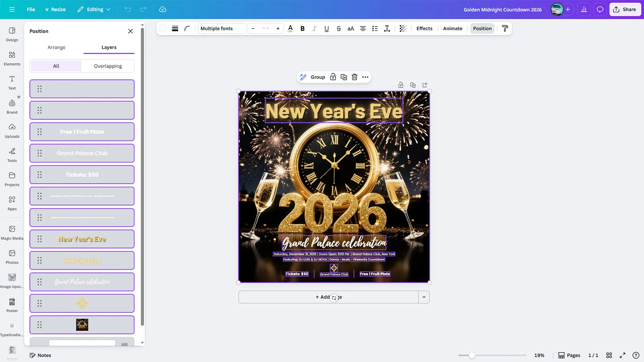644x362 pixels.
Task: Open the Uploads sidebar panel
Action: [x=12, y=131]
